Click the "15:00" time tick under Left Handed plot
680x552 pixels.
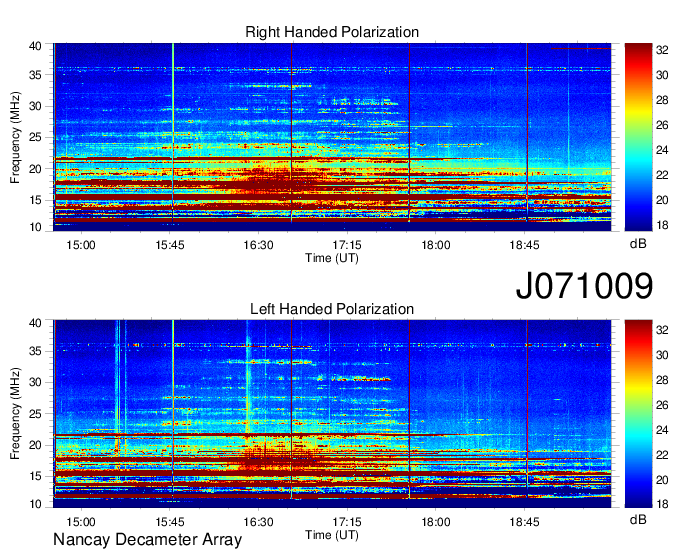tap(81, 522)
